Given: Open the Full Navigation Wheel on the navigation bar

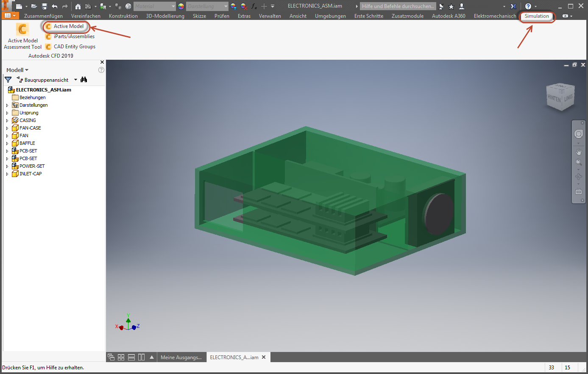Looking at the screenshot, I should click(579, 134).
